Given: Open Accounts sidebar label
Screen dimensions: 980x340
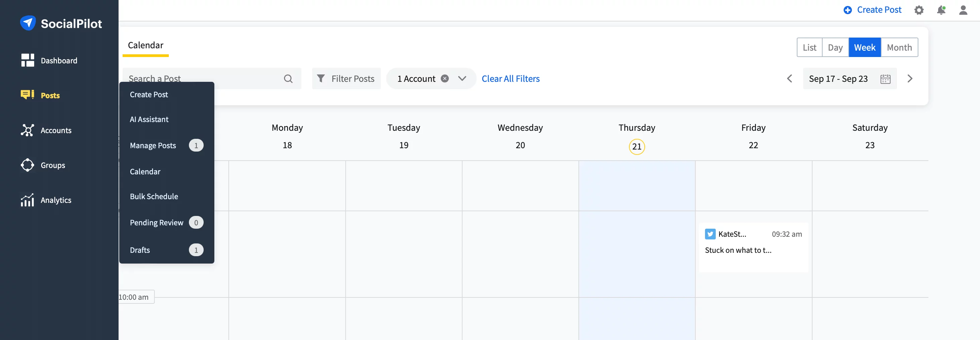Looking at the screenshot, I should click(x=56, y=130).
